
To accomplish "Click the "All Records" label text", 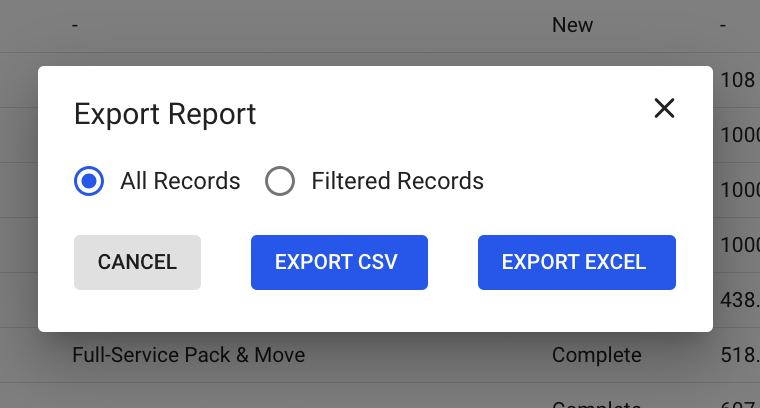I will 180,181.
